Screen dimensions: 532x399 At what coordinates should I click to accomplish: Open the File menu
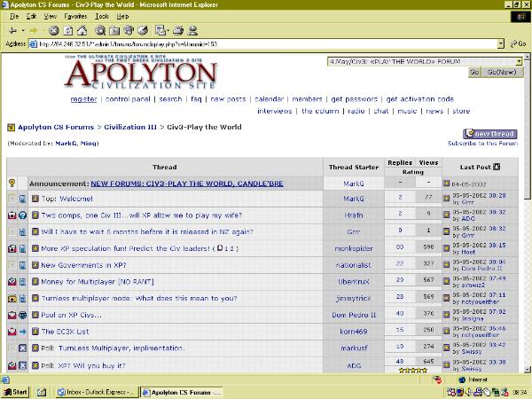[14, 16]
